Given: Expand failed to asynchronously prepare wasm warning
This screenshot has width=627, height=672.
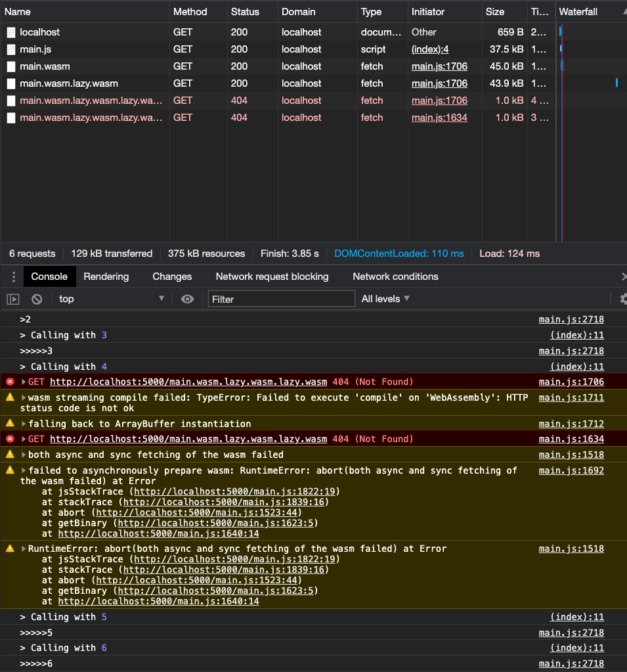Looking at the screenshot, I should pos(24,470).
